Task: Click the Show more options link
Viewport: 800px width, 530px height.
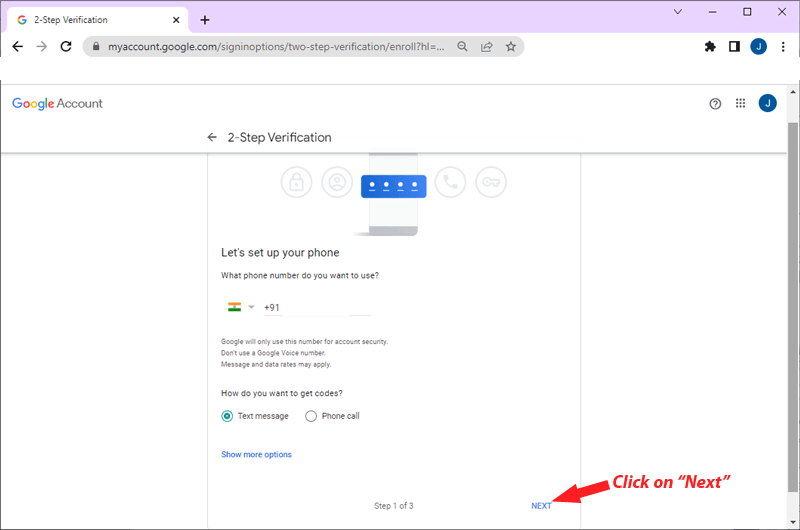Action: [256, 454]
